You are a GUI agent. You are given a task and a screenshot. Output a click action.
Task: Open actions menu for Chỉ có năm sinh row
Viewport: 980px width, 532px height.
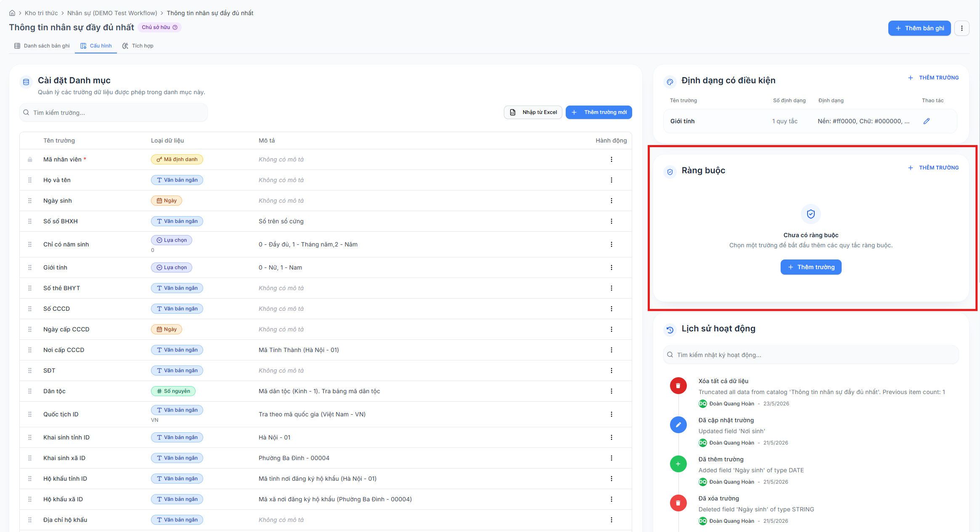click(x=612, y=244)
